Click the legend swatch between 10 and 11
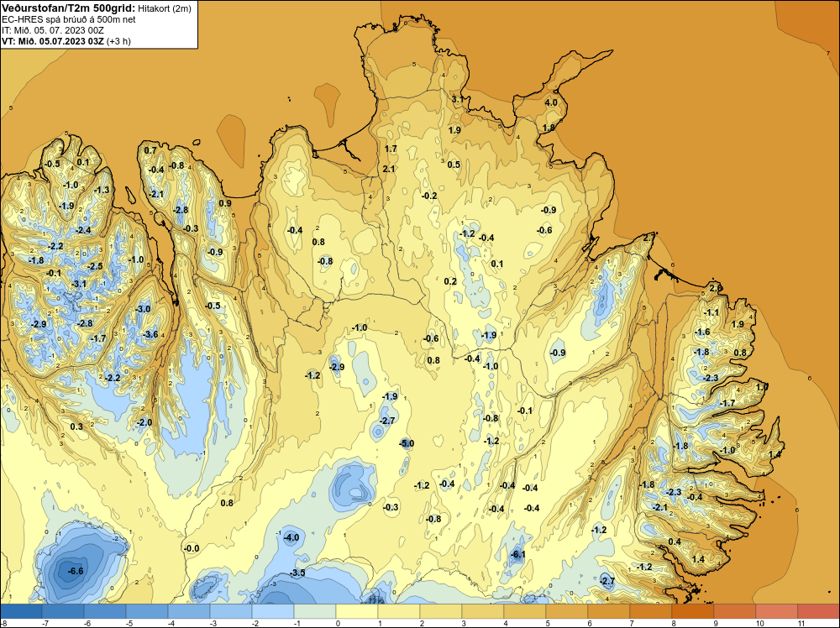Viewport: 840px width, 628px height. click(x=777, y=611)
